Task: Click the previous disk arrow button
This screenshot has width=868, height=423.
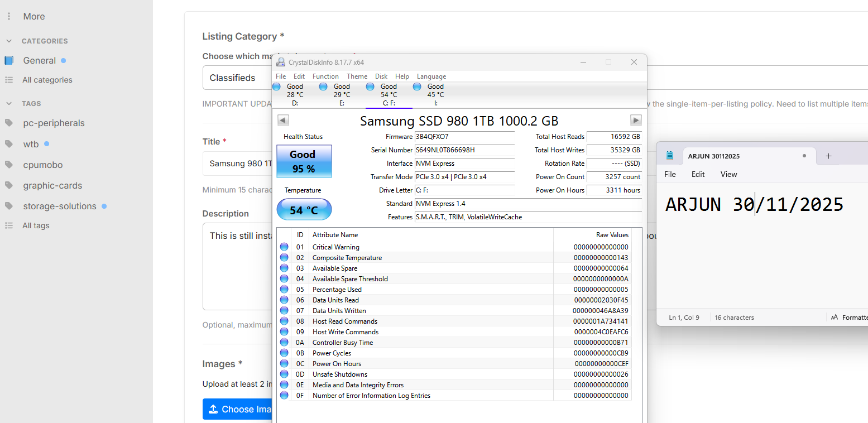Action: [283, 121]
